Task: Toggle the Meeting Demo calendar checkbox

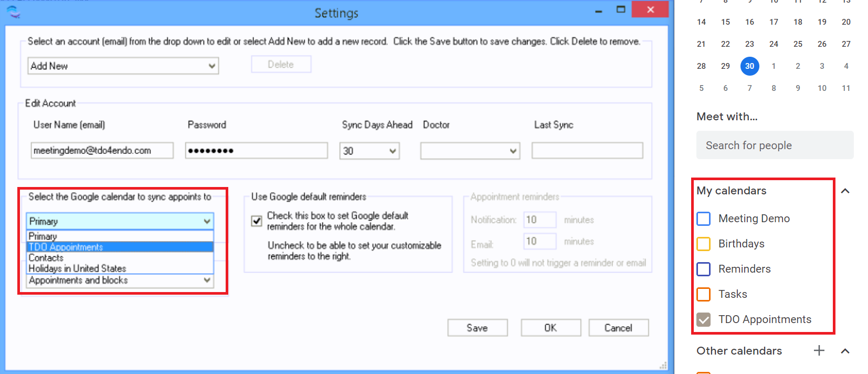Action: pyautogui.click(x=703, y=219)
